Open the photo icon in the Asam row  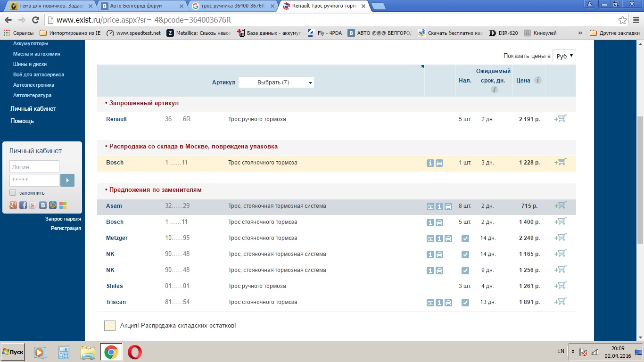coord(430,206)
